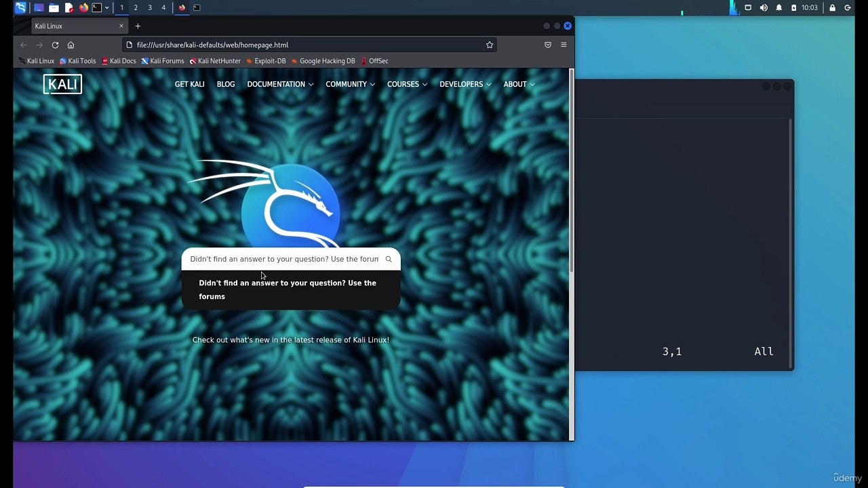Screen dimensions: 868x488
Task: Open the notifications bell icon
Action: point(778,7)
